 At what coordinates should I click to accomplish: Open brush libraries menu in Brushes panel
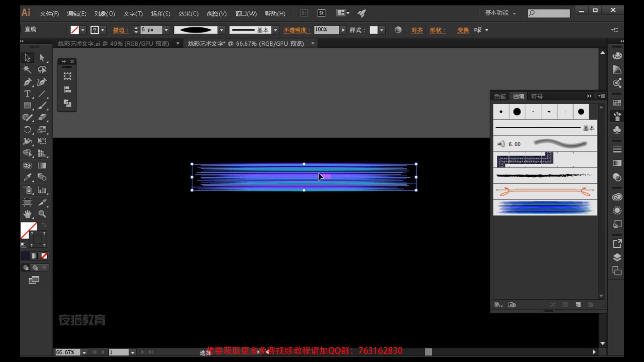click(498, 305)
